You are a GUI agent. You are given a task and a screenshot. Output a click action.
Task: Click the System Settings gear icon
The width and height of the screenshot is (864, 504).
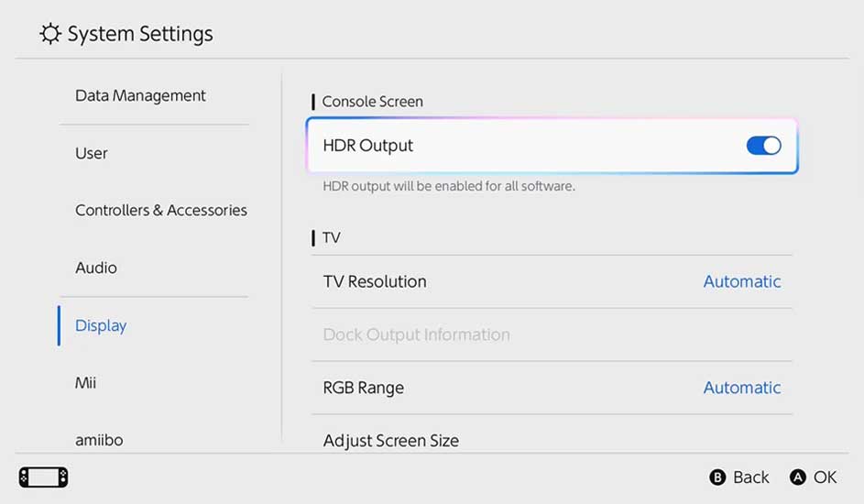[x=50, y=35]
